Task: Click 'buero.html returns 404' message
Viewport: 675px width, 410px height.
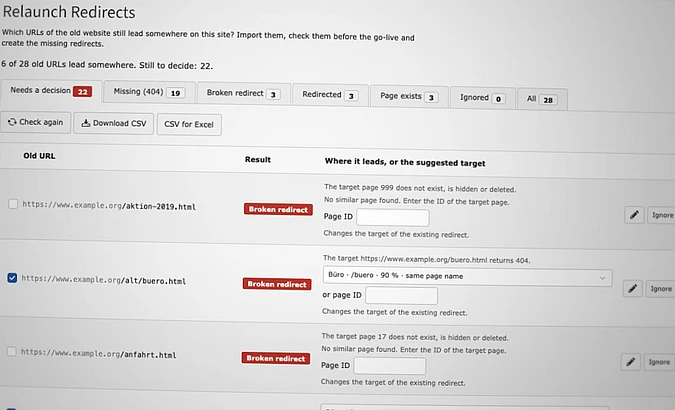Action: click(x=427, y=260)
